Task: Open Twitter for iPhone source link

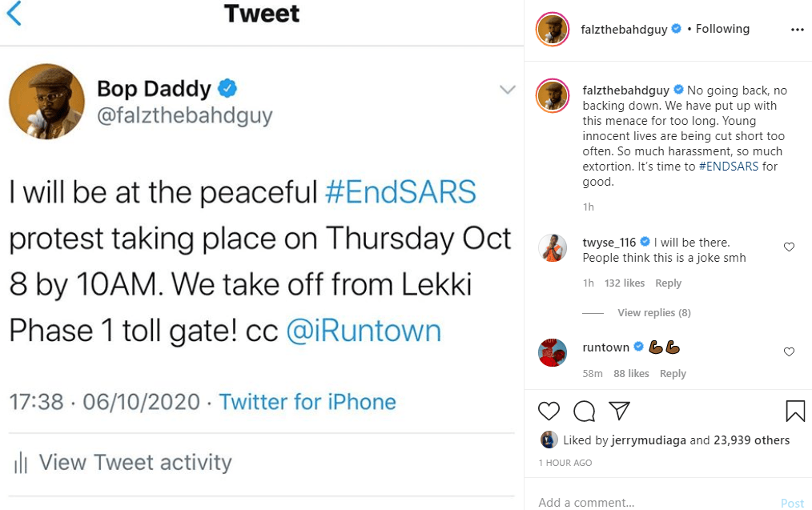Action: coord(308,401)
